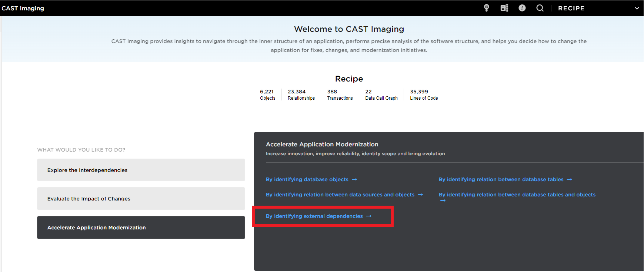Open By identifying external dependencies link

(314, 216)
